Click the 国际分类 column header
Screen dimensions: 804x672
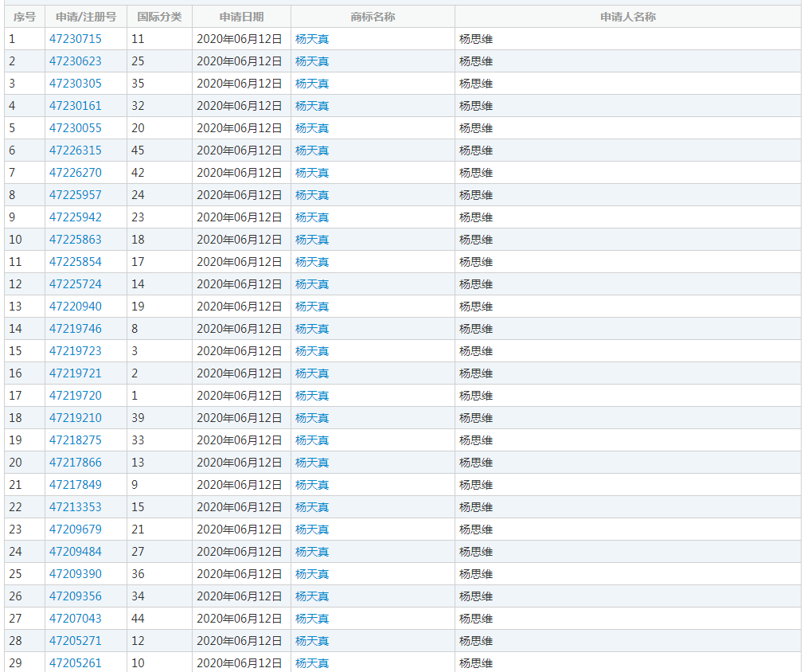159,17
